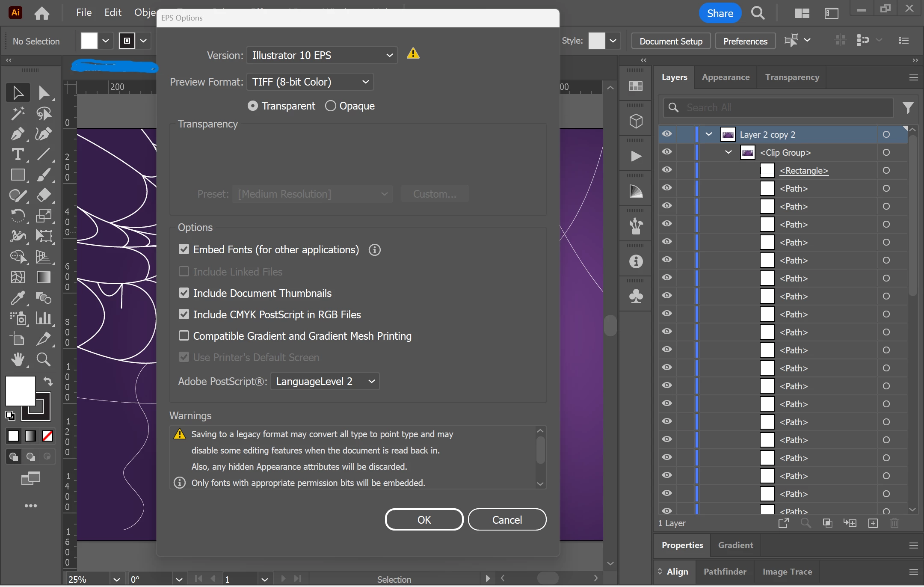Click the Layers panel filter icon

pyautogui.click(x=908, y=107)
